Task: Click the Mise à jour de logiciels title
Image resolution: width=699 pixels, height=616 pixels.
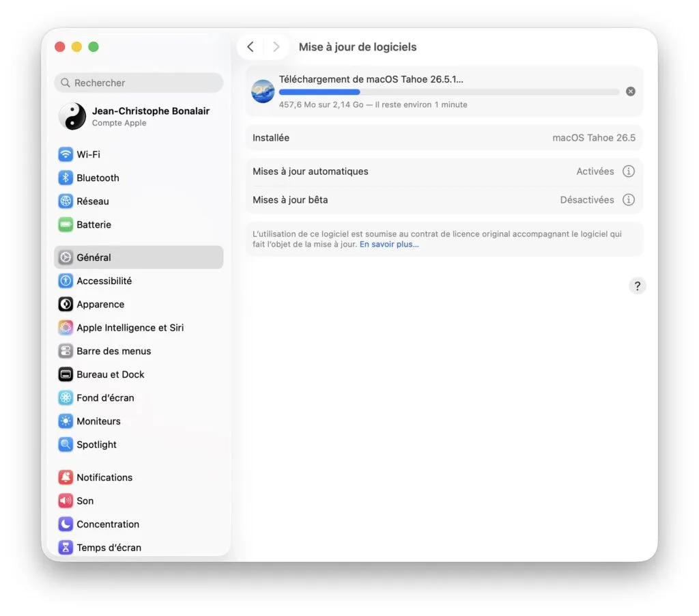Action: (358, 47)
